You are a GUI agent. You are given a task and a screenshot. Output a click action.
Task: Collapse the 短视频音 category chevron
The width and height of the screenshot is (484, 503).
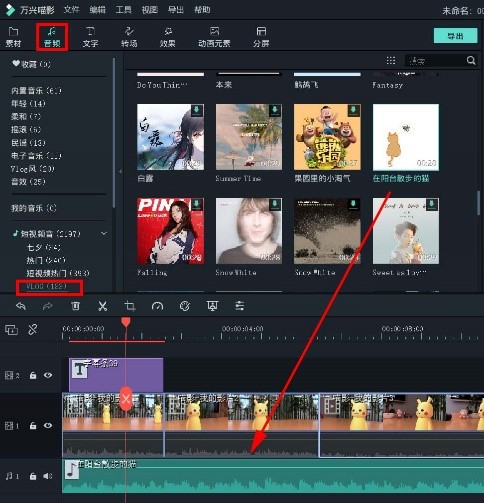(104, 233)
